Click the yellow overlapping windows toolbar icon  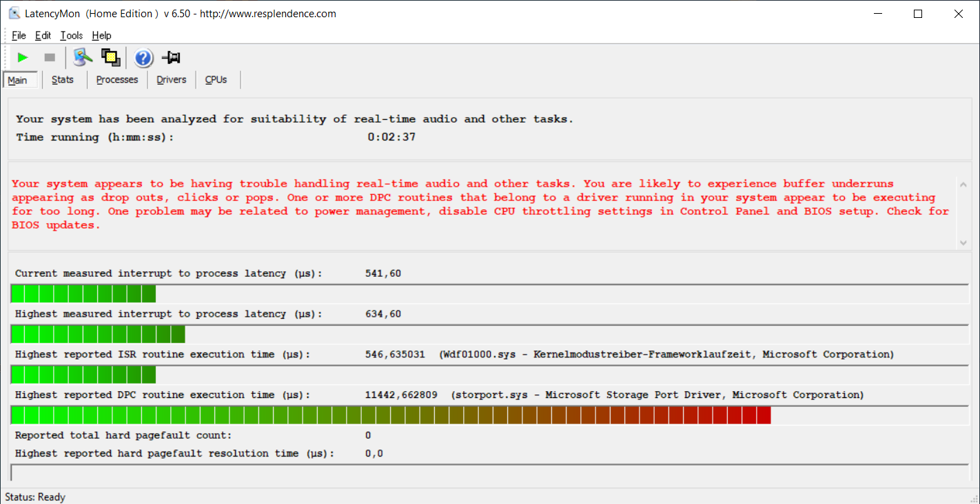(x=111, y=58)
